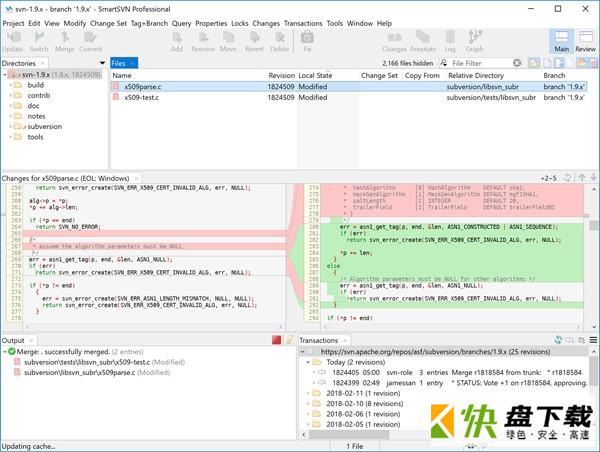Select the x509parse.c file row
This screenshot has height=452, width=600.
click(x=349, y=86)
